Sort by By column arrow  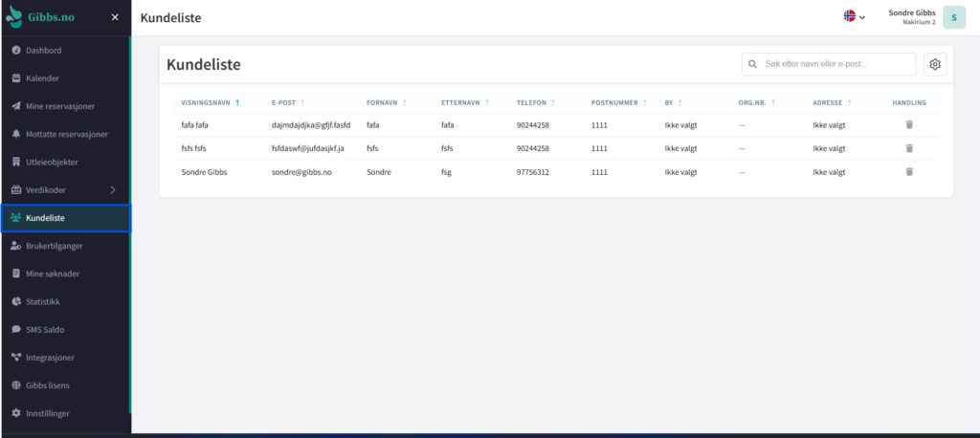679,103
